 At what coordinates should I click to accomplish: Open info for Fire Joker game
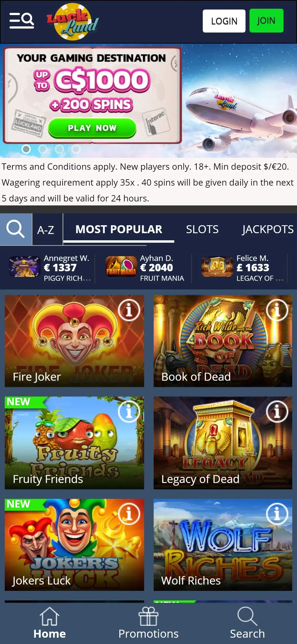[129, 310]
